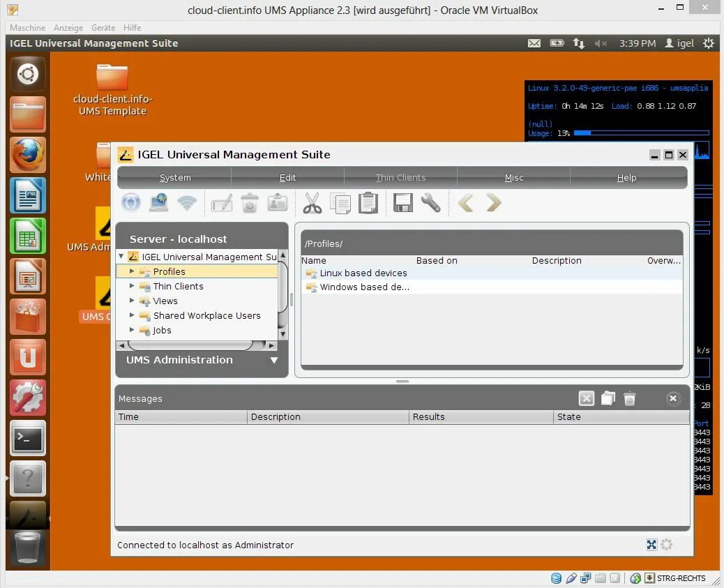Collapse the IGEL Universal Management Suite root
Image resolution: width=724 pixels, height=588 pixels.
121,256
